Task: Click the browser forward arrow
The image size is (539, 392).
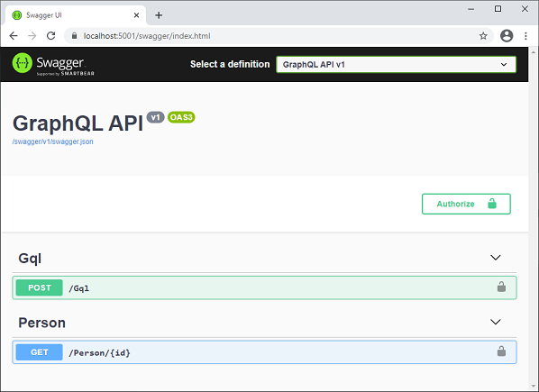Action: [32, 36]
